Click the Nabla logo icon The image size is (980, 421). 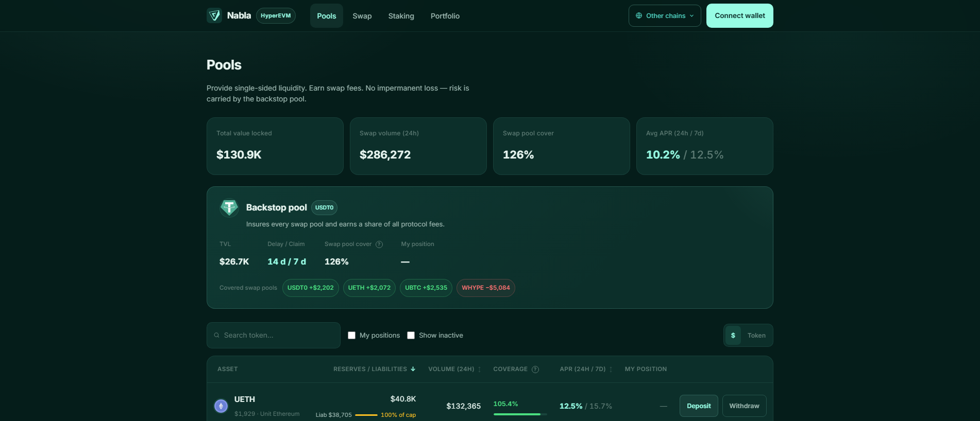point(214,15)
